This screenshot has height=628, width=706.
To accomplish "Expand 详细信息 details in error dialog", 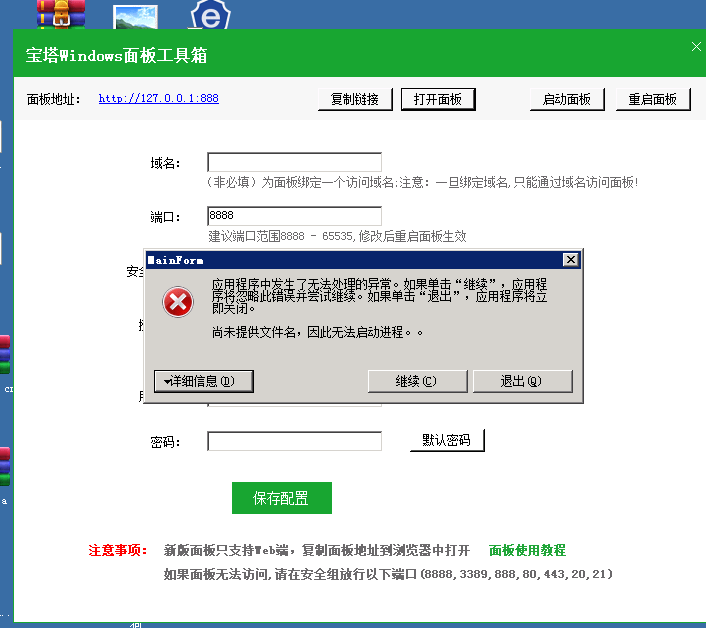I will (204, 381).
